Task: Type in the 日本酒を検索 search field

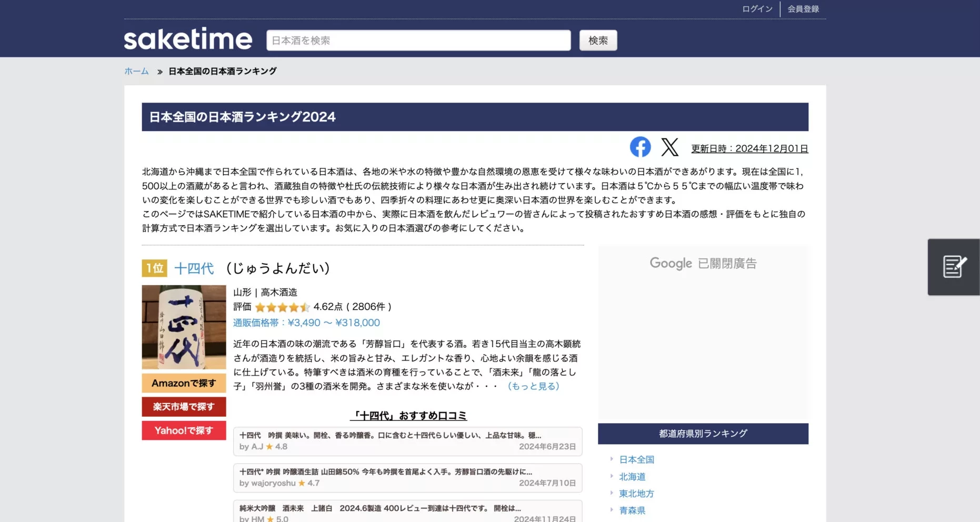Action: (x=418, y=41)
